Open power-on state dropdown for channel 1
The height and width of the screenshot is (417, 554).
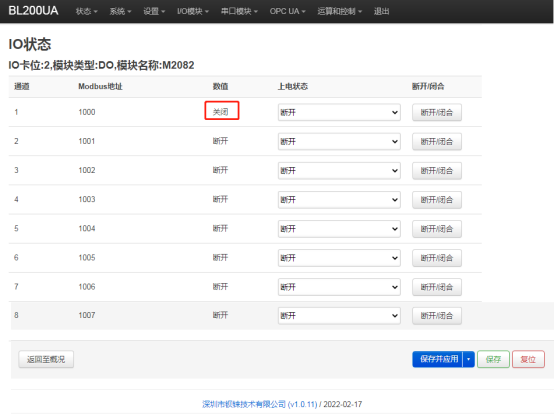pyautogui.click(x=339, y=112)
